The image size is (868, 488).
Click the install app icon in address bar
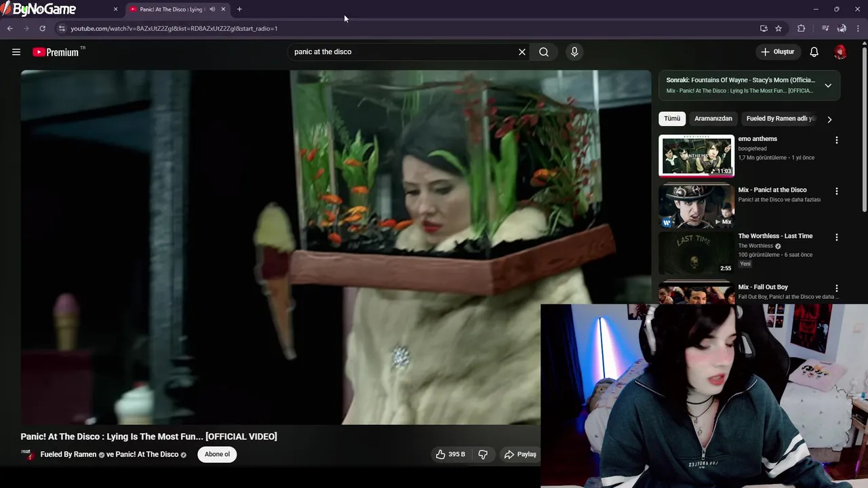click(x=764, y=28)
